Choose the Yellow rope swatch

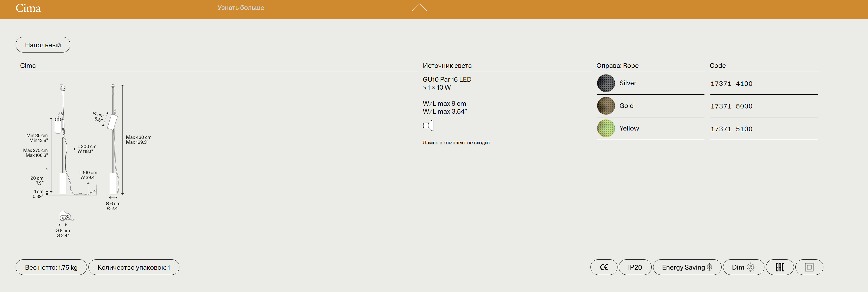coord(606,128)
